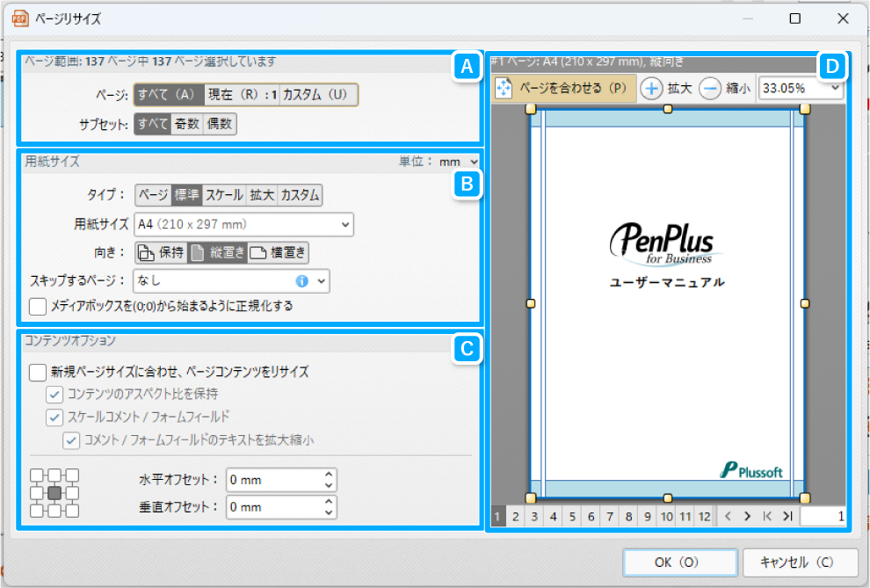The width and height of the screenshot is (870, 588).
Task: Close the ページリサイズ dialog
Action: pyautogui.click(x=843, y=18)
